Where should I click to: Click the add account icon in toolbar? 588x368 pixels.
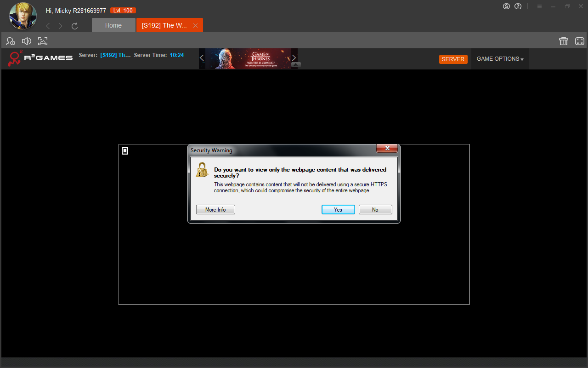pos(11,41)
